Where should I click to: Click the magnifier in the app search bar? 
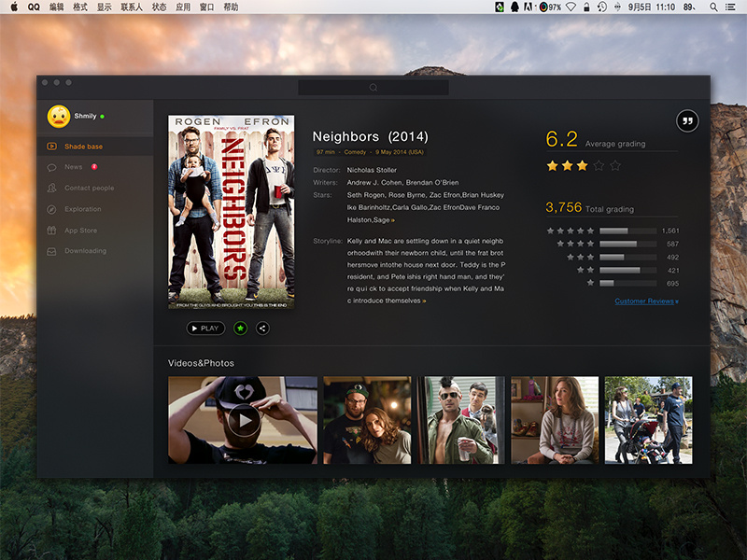(x=373, y=88)
